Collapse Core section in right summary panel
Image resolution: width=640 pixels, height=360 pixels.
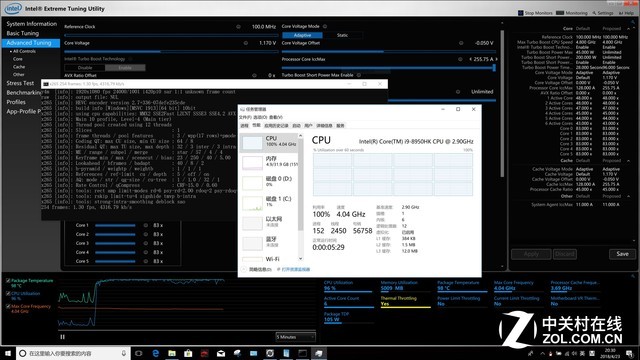(629, 29)
